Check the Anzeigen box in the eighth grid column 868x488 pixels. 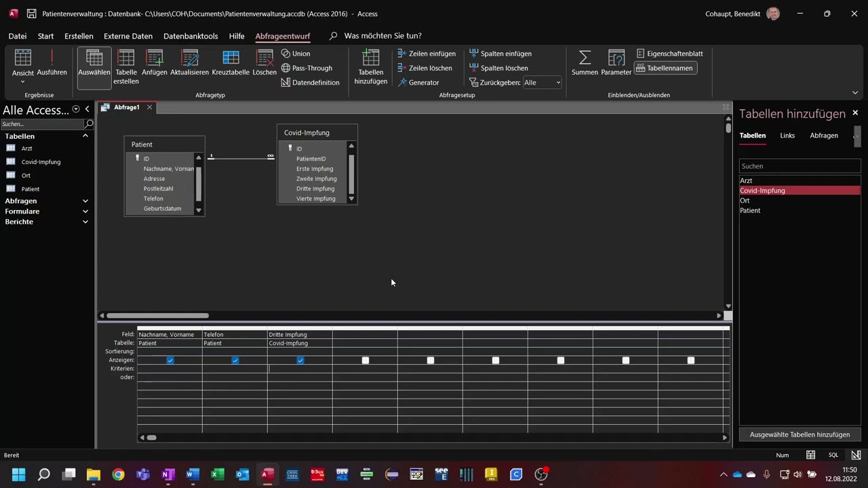[x=626, y=361]
